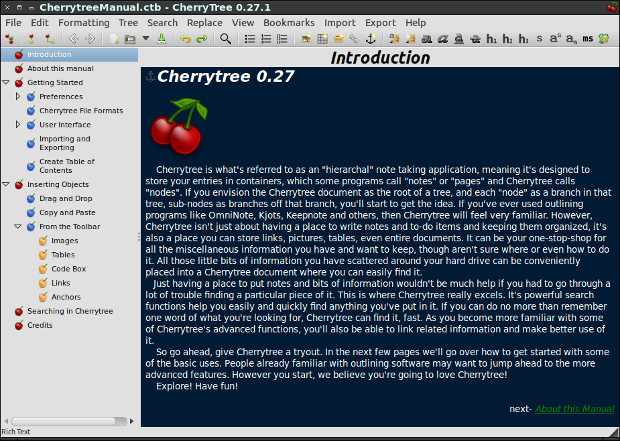Toggle superscript formatting
Image resolution: width=620 pixels, height=441 pixels.
555,39
